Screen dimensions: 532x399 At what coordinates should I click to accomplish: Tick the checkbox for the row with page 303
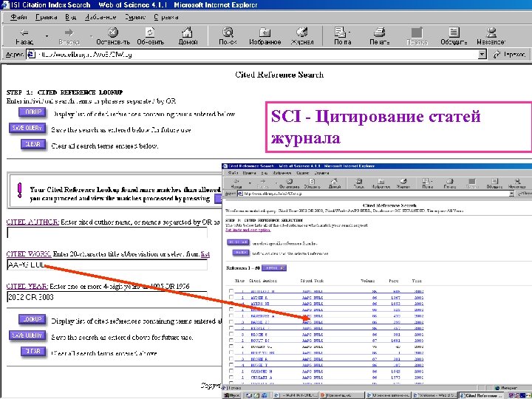(231, 359)
